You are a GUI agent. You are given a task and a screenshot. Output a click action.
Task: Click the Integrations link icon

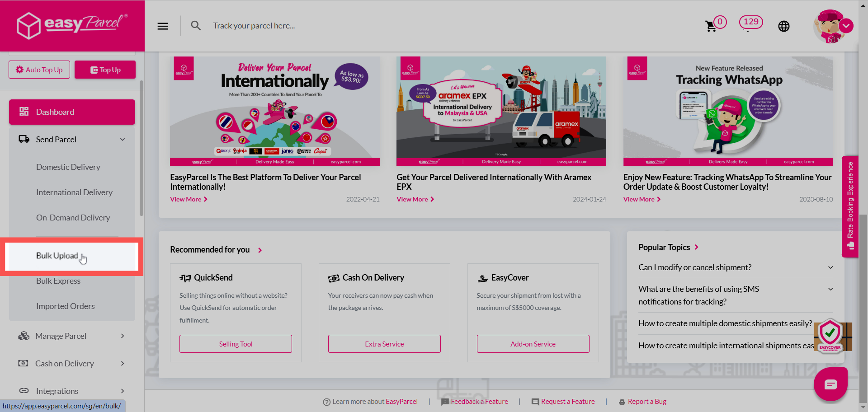pyautogui.click(x=24, y=391)
